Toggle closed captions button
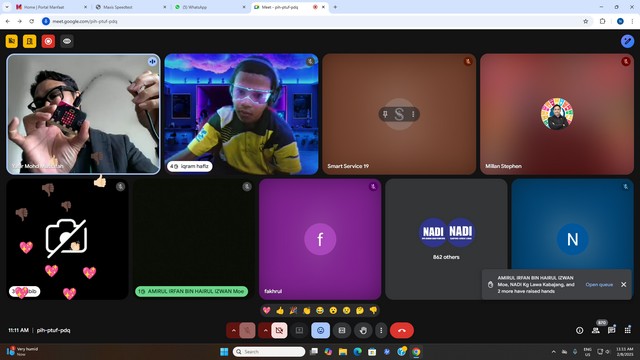Viewport: 640px width, 360px height. click(x=342, y=330)
